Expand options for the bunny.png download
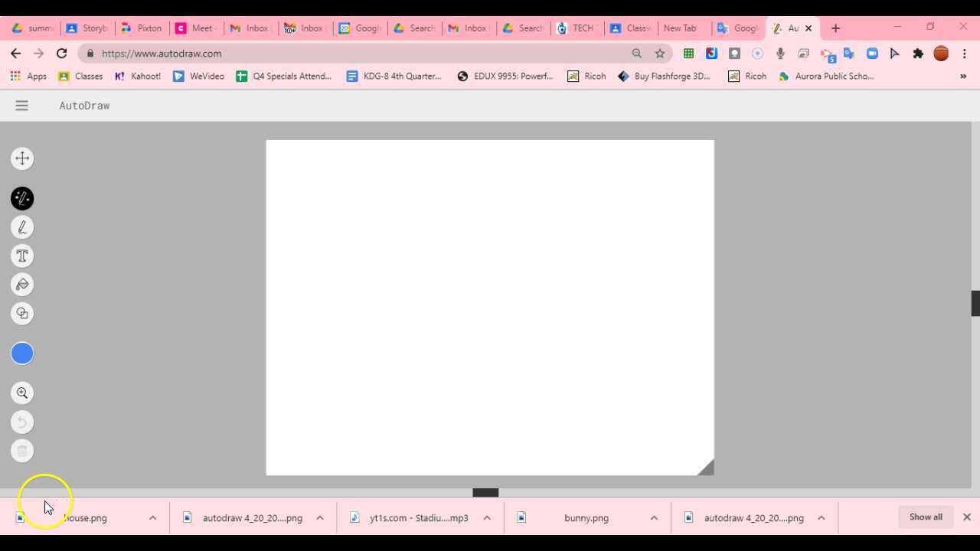Image resolution: width=980 pixels, height=551 pixels. coord(654,518)
